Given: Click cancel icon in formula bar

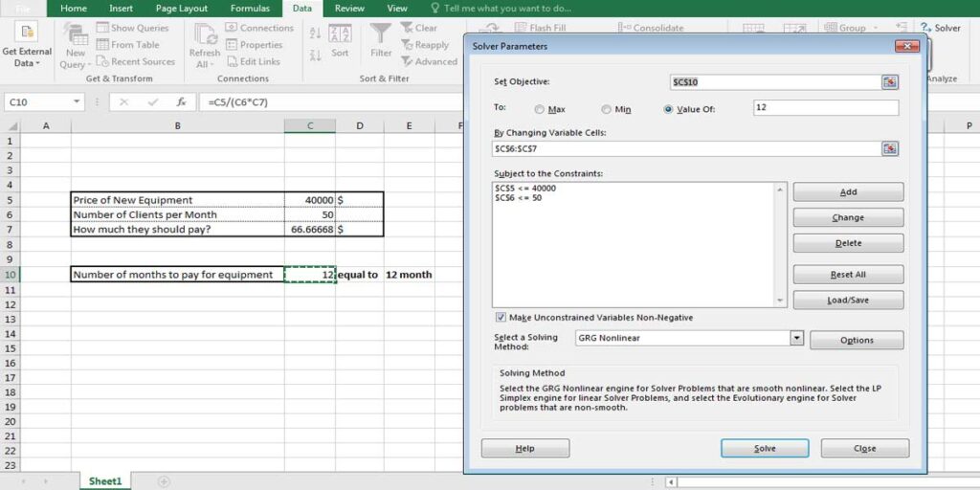Looking at the screenshot, I should (123, 101).
